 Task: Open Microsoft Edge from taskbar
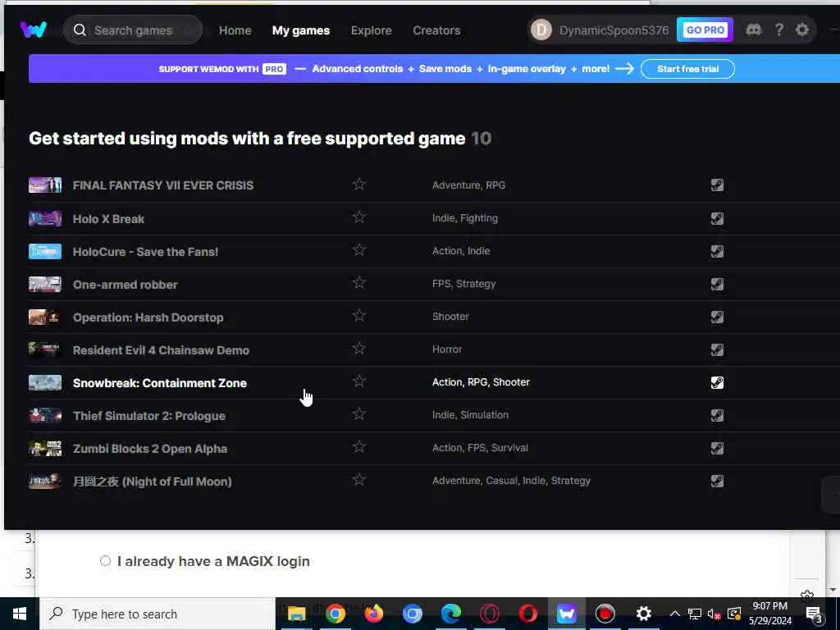(450, 614)
